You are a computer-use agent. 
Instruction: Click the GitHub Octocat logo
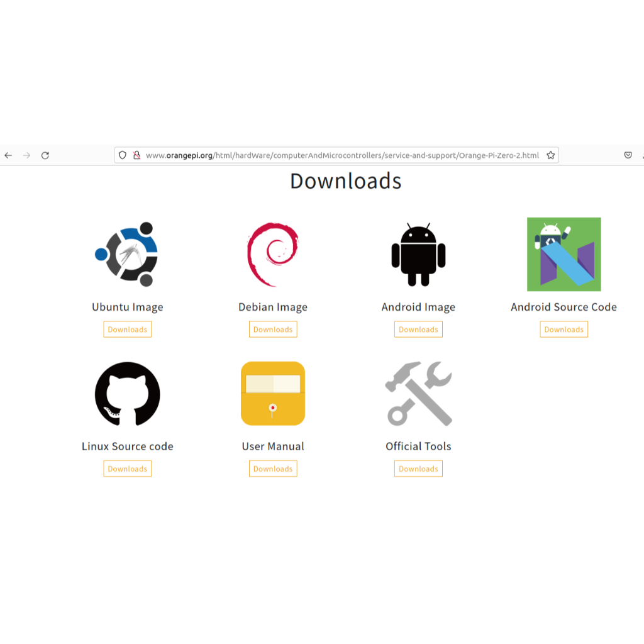128,394
